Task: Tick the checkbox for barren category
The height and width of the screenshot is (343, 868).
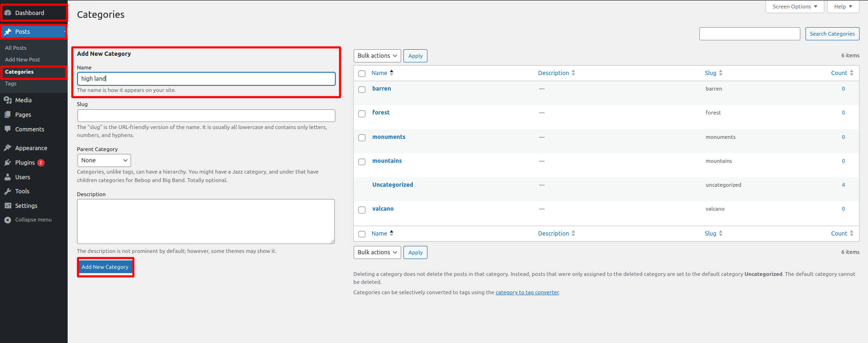Action: point(362,90)
